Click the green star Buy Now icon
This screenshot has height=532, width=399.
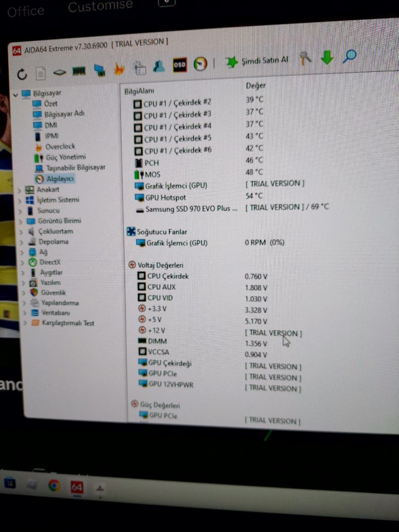232,62
